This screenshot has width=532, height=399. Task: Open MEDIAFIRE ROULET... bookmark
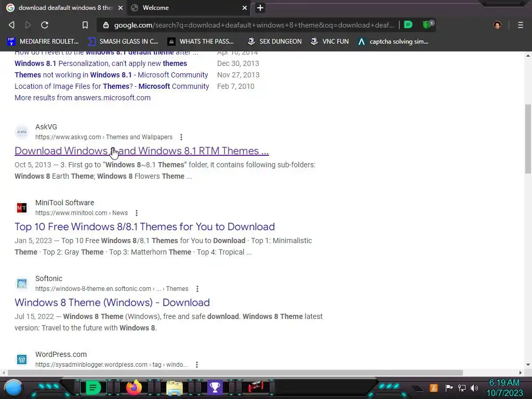tap(43, 42)
